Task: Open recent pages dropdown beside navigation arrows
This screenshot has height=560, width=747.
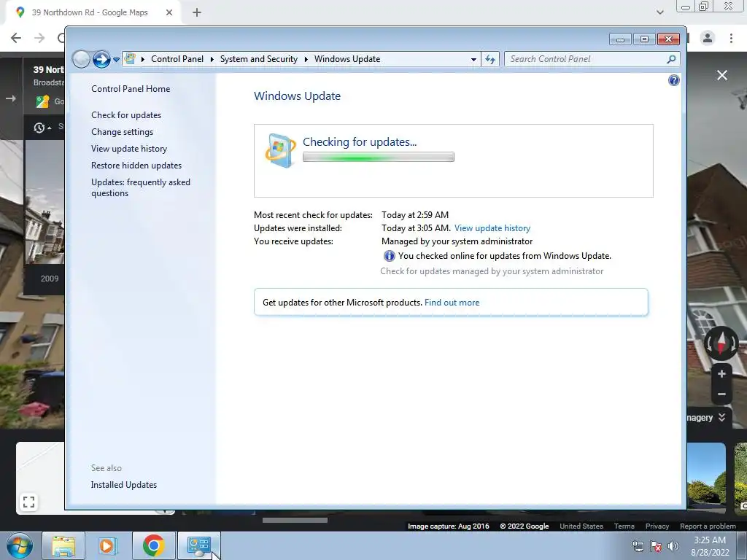Action: pyautogui.click(x=116, y=60)
